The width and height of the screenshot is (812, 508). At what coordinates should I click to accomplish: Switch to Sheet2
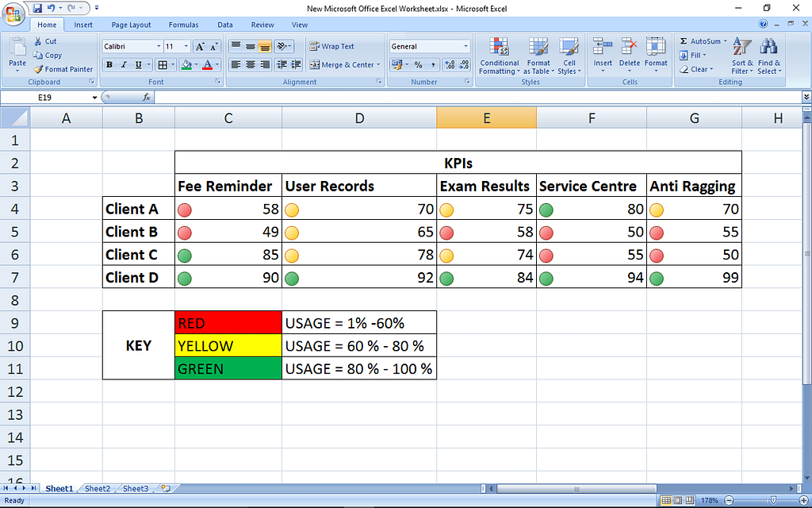click(97, 488)
